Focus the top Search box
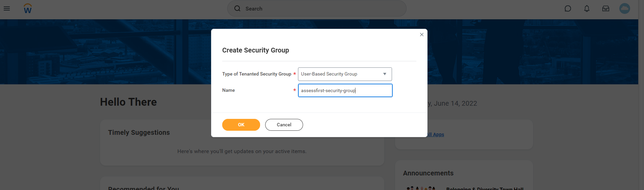The image size is (644, 190). [321, 8]
